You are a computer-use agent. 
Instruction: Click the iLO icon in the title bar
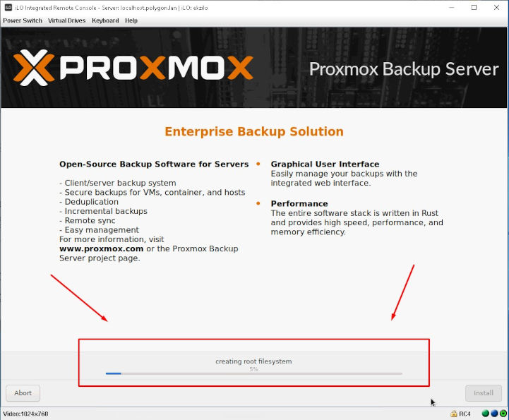click(8, 8)
